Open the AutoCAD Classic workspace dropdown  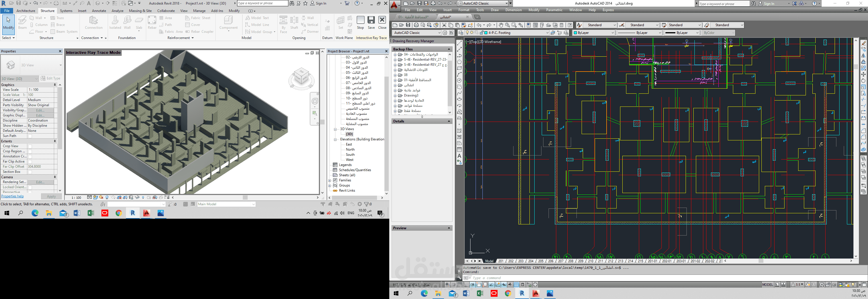[x=417, y=33]
